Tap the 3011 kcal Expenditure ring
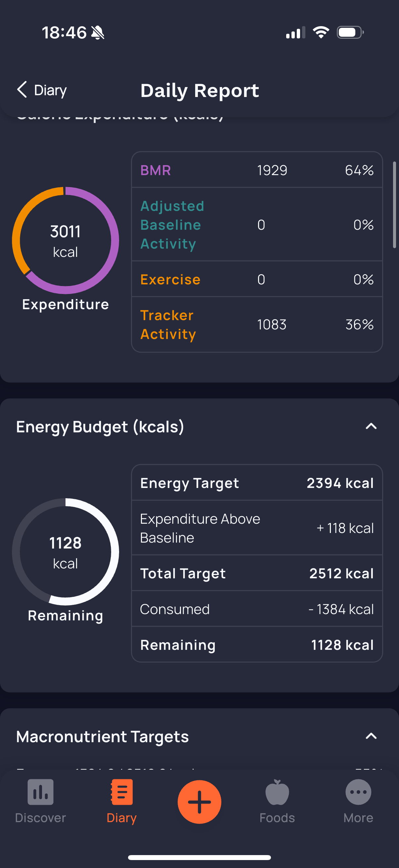Viewport: 399px width, 868px height. [65, 240]
